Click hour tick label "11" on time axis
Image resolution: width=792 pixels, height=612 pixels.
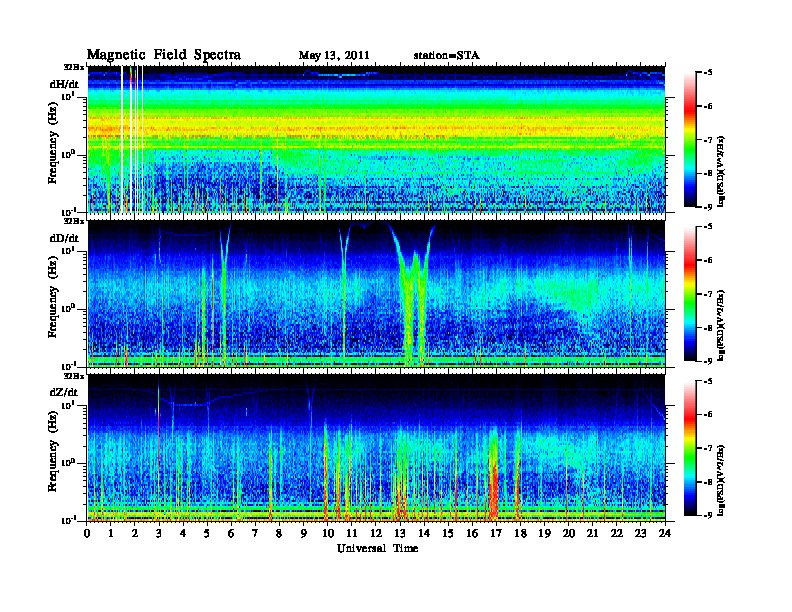[x=352, y=533]
